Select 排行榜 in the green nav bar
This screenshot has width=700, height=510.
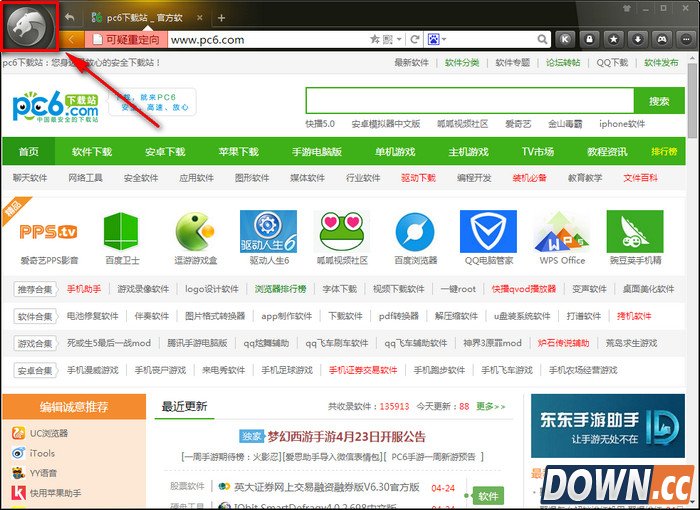664,151
